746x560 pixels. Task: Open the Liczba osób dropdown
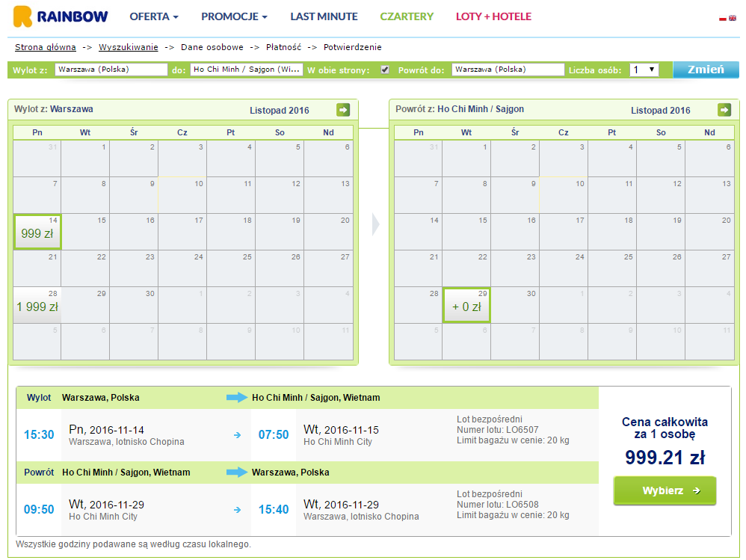point(644,70)
